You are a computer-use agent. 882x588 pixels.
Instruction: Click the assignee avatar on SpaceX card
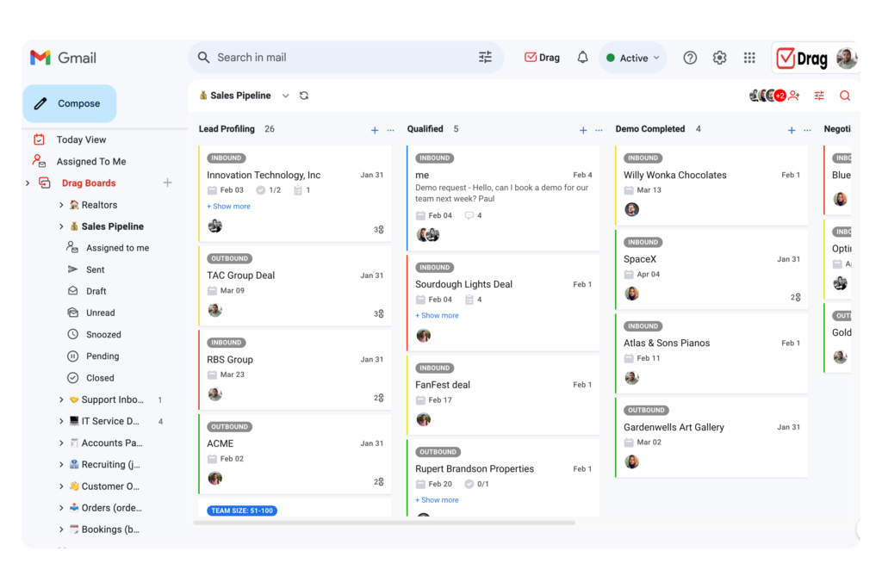[x=631, y=294]
